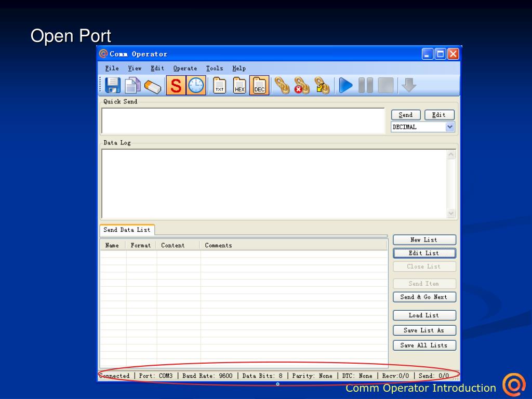This screenshot has height=399, width=532.
Task: Toggle the red S toolbar icon
Action: click(x=176, y=85)
